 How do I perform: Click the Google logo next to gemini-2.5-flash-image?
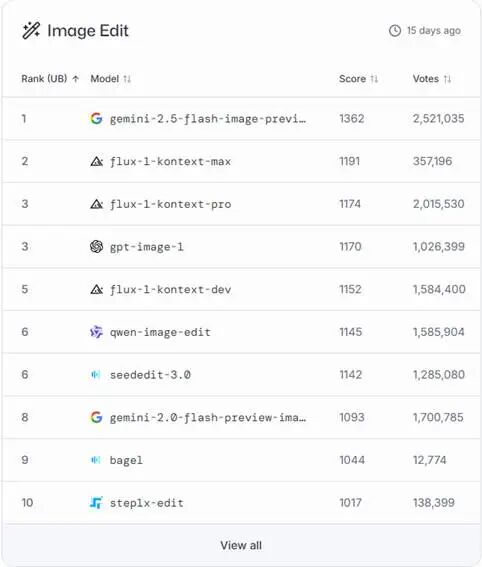tap(96, 119)
